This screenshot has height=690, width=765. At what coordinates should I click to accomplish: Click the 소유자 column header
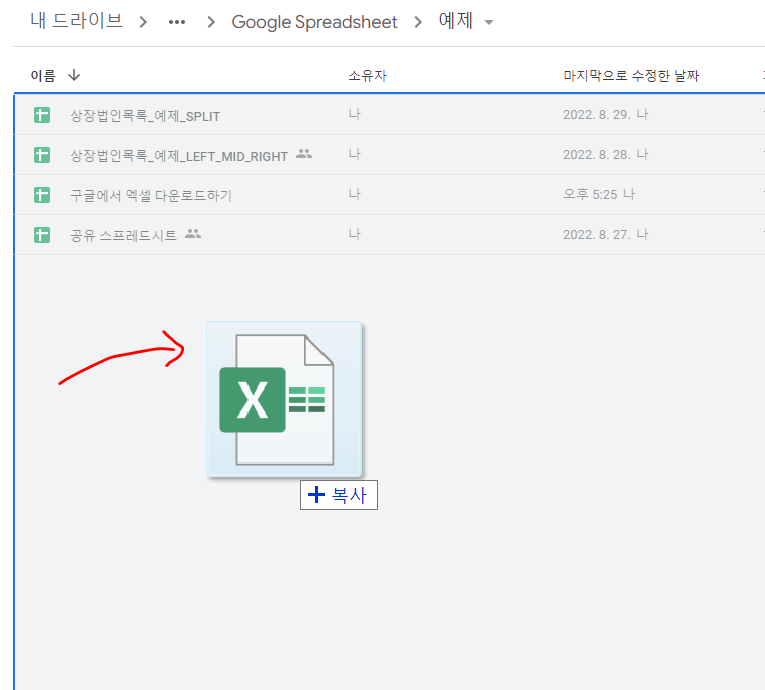point(367,76)
